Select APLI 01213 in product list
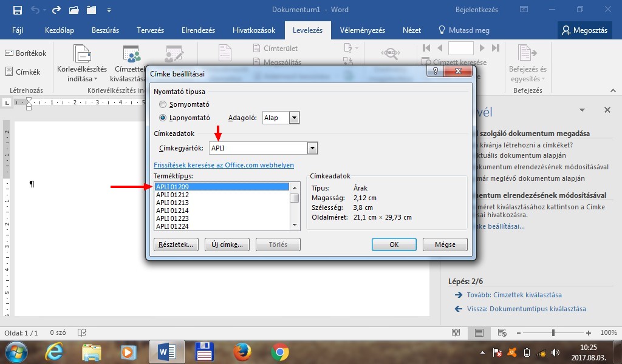This screenshot has height=364, width=622. (x=222, y=203)
